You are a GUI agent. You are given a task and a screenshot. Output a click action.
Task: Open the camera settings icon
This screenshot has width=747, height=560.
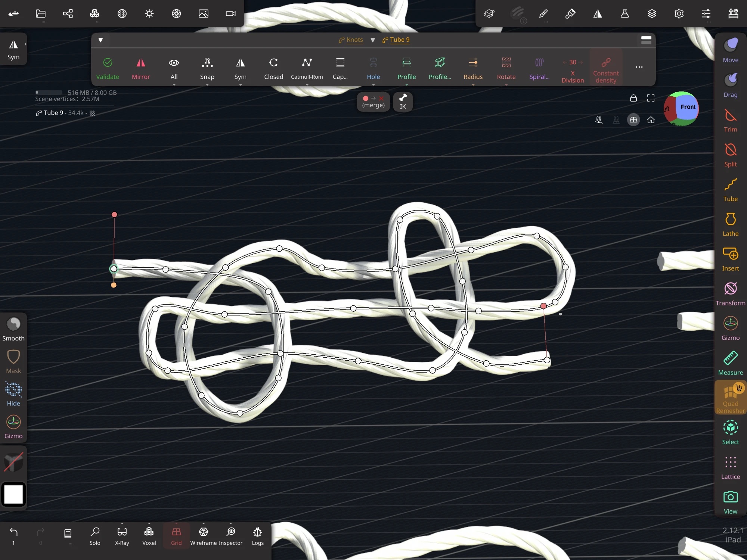click(230, 14)
